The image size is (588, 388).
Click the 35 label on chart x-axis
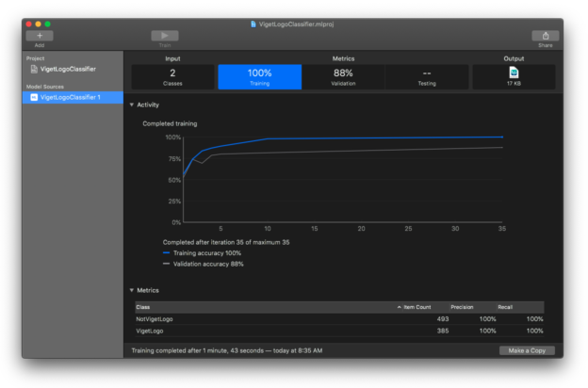point(502,229)
